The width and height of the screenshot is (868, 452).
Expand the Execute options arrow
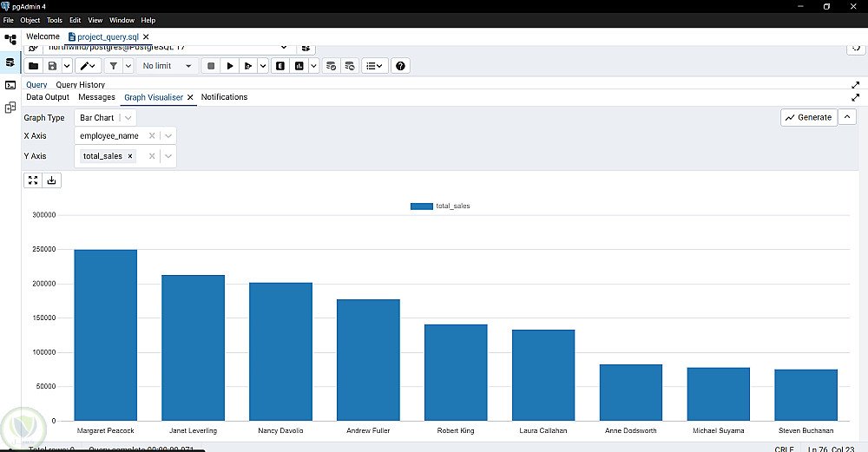point(263,66)
